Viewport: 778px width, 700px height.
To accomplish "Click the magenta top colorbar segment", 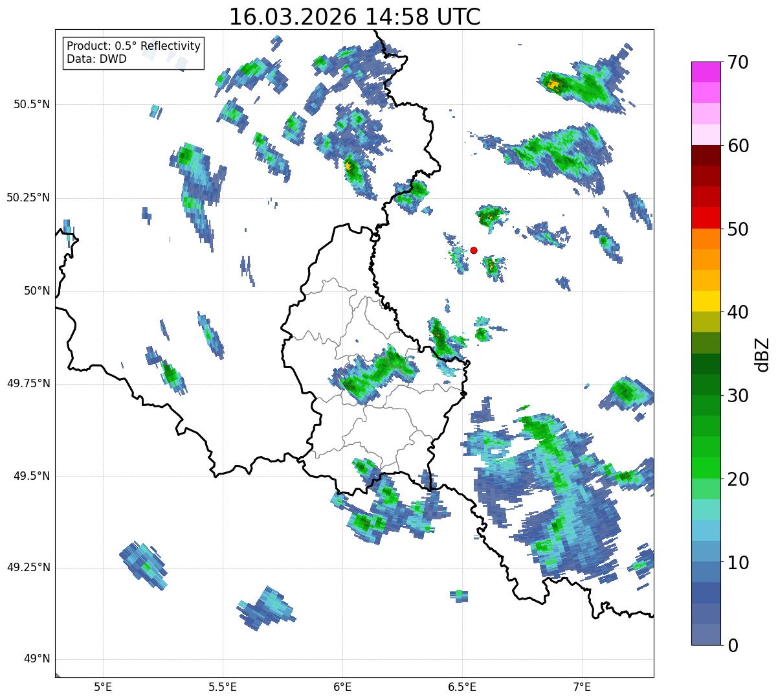I will pyautogui.click(x=706, y=72).
